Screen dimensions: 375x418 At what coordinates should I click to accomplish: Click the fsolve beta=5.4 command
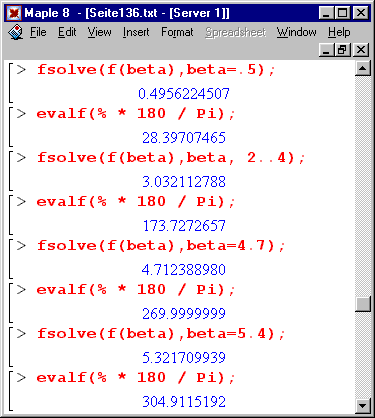(x=161, y=334)
